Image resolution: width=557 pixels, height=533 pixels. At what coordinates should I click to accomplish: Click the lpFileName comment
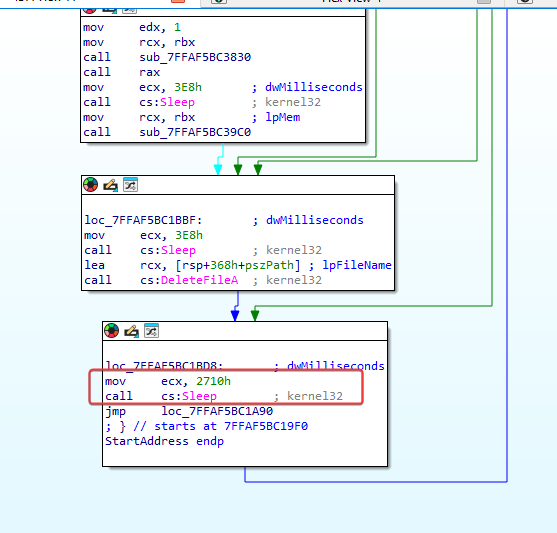click(357, 265)
